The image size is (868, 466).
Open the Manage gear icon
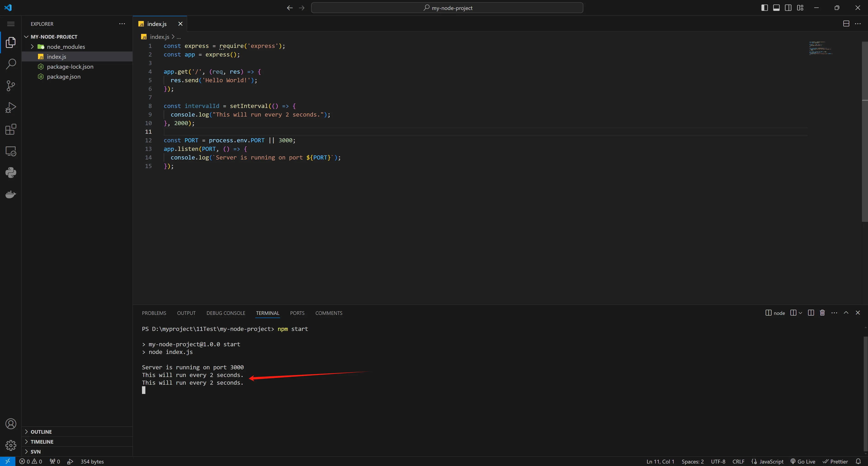tap(11, 445)
